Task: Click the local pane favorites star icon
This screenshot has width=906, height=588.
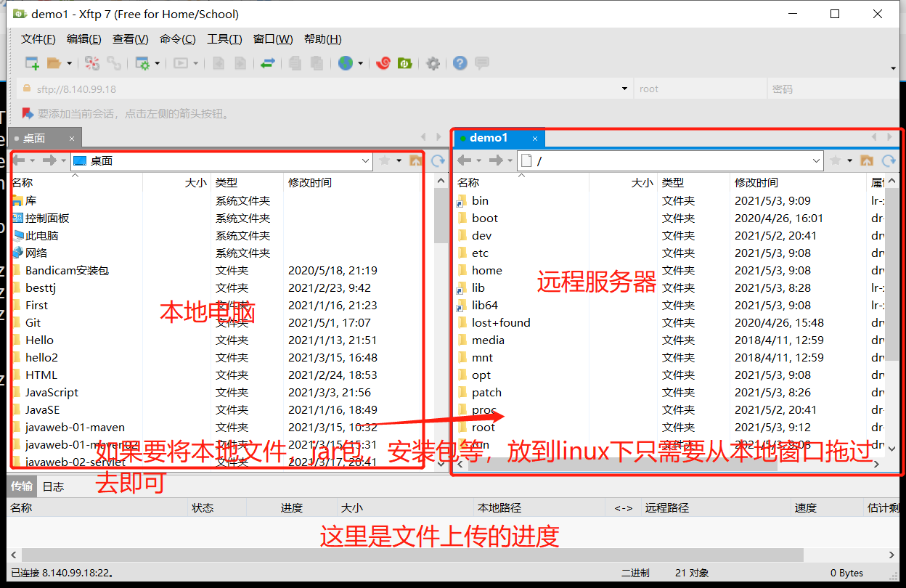Action: [x=385, y=160]
